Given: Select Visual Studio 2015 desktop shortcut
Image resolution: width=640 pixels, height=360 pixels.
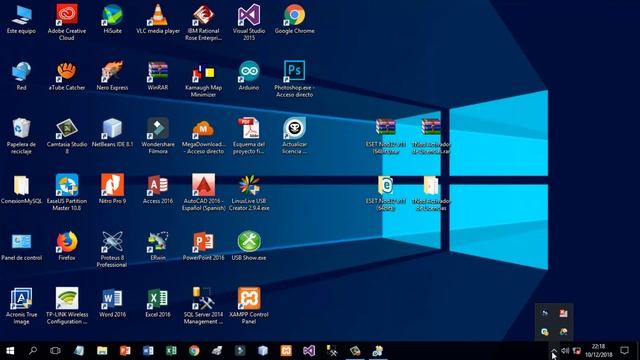Looking at the screenshot, I should pos(249,22).
